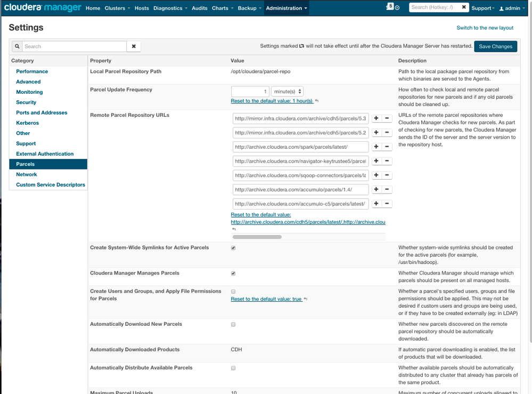Open the Diagnostics dropdown menu
Image resolution: width=532 pixels, height=394 pixels.
pyautogui.click(x=170, y=8)
